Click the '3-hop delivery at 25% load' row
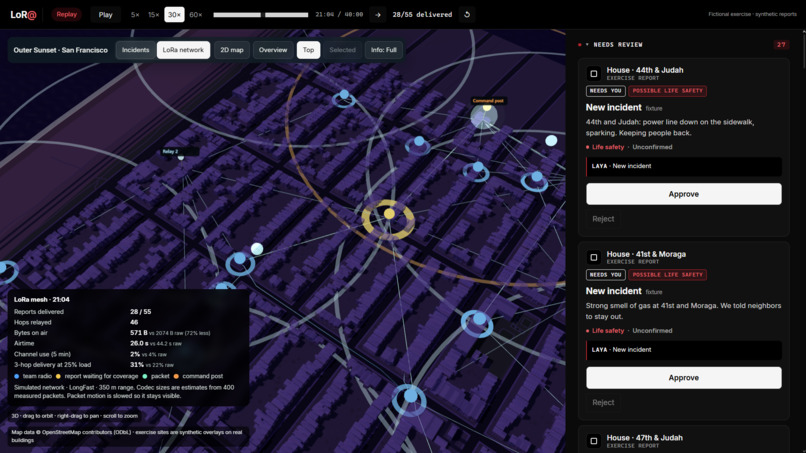The image size is (806, 453). coord(127,365)
